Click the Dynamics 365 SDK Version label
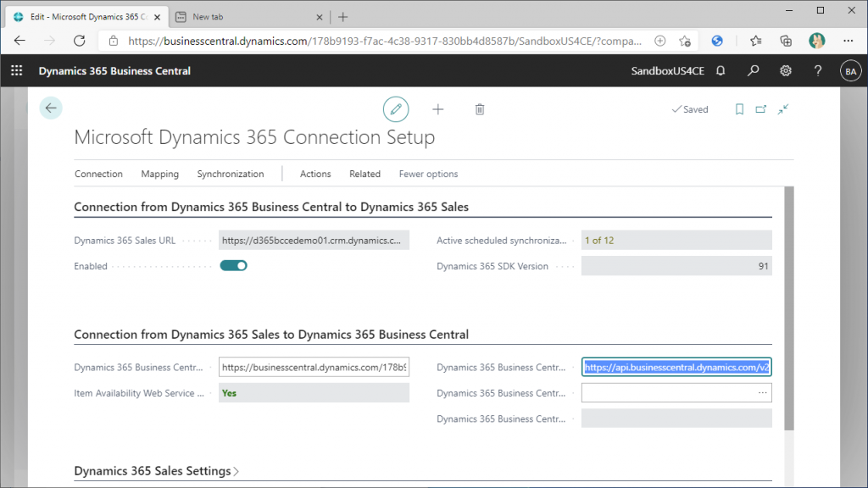The height and width of the screenshot is (488, 868). pyautogui.click(x=492, y=266)
